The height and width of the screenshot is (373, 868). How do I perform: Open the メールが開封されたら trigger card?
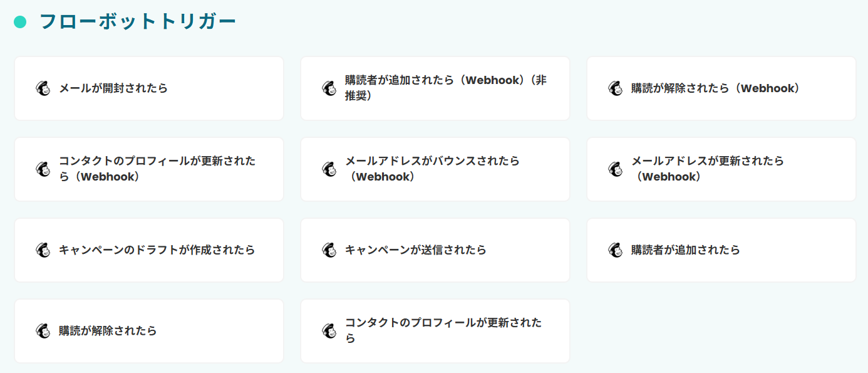(x=149, y=88)
